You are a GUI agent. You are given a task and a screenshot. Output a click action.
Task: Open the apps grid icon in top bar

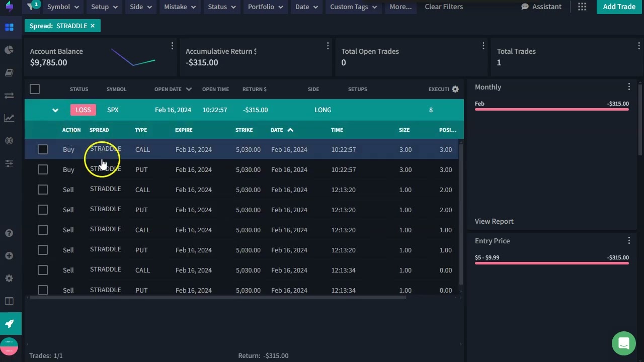point(582,7)
